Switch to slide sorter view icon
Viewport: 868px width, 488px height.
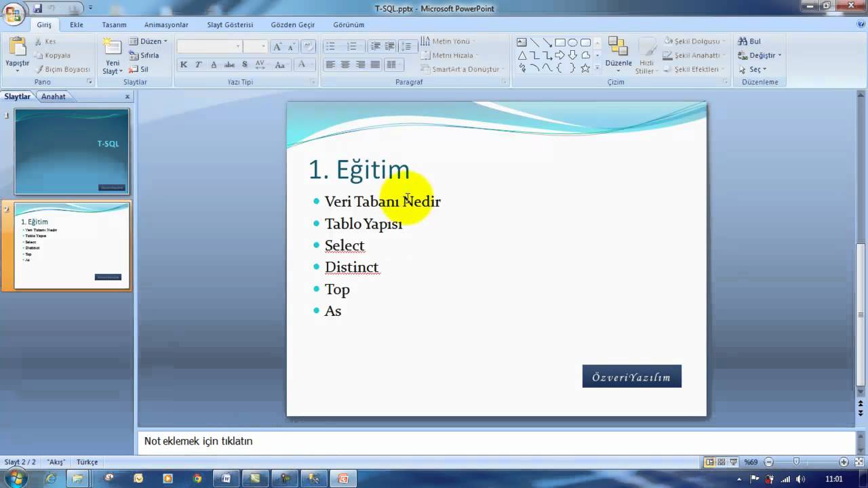click(722, 462)
